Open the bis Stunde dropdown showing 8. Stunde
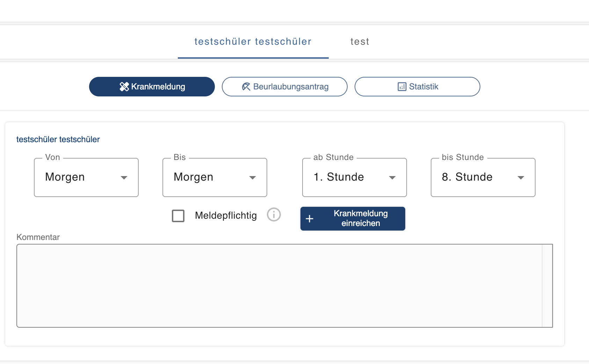This screenshot has height=364, width=589. [483, 177]
